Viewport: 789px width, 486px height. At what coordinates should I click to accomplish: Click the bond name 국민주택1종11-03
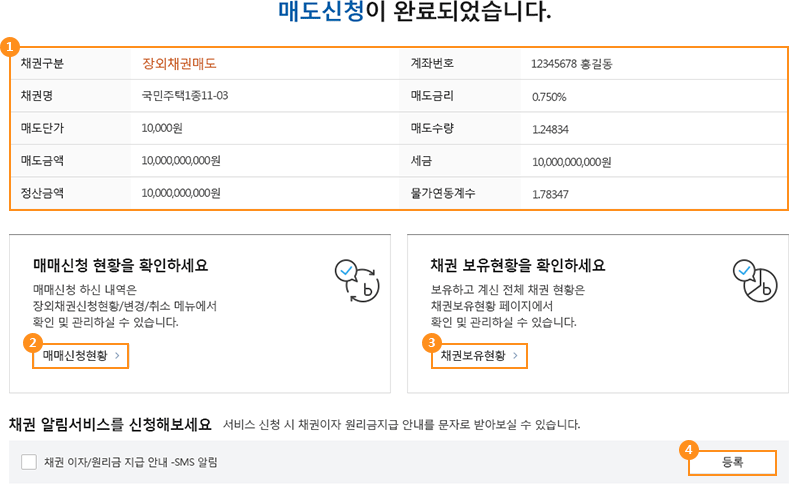pyautogui.click(x=185, y=96)
